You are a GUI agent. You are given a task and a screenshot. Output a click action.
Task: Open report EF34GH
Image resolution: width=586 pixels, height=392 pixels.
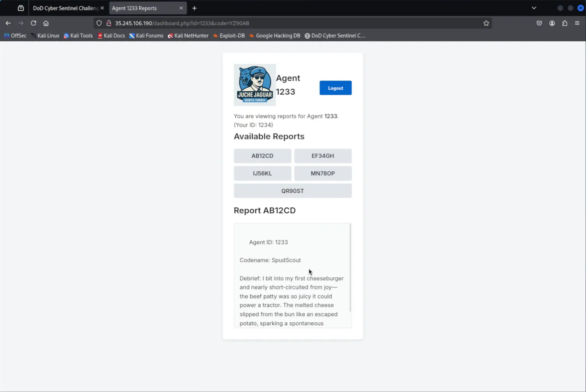coord(323,156)
